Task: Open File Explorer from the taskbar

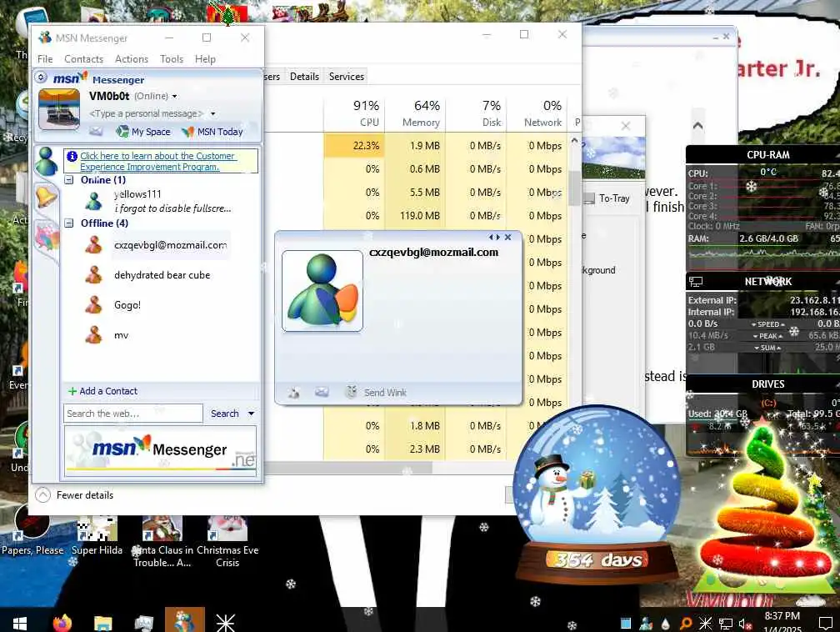Action: [102, 622]
